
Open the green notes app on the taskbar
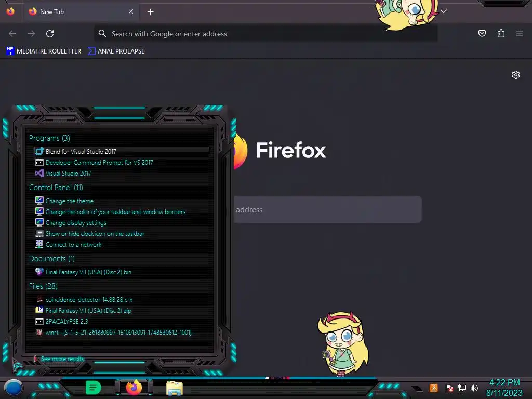coord(93,388)
